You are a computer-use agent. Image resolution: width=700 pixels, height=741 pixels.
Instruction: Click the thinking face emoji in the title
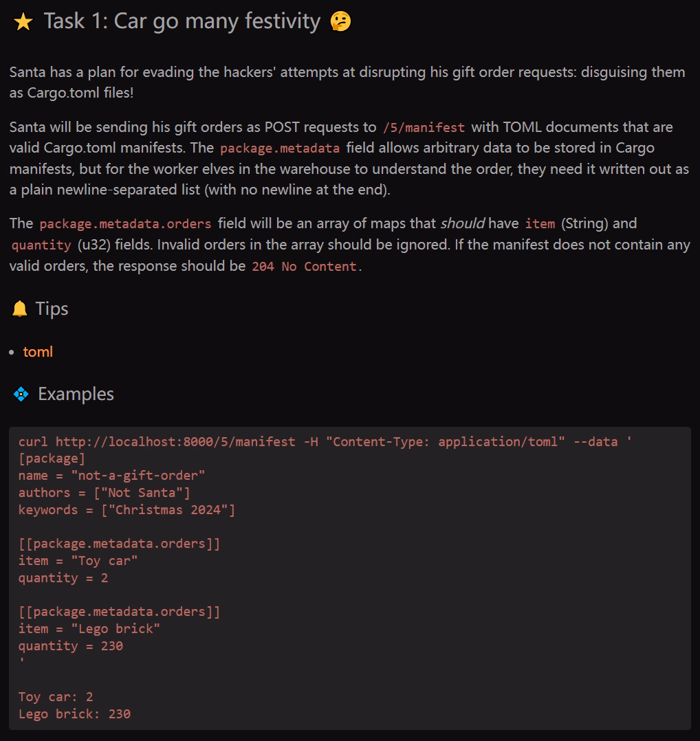tap(340, 21)
